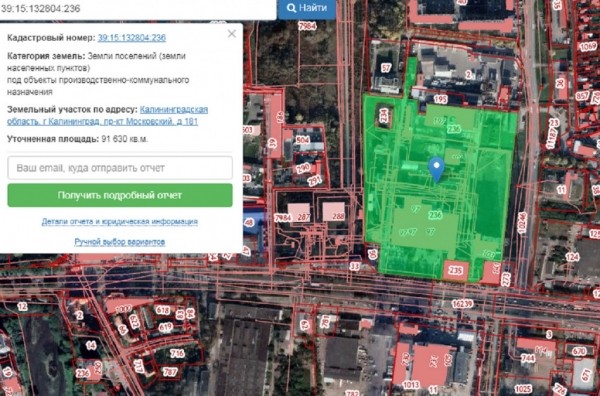Screen dimensions: 600x396
Task: Close the parcel info panel
Action: click(x=232, y=34)
